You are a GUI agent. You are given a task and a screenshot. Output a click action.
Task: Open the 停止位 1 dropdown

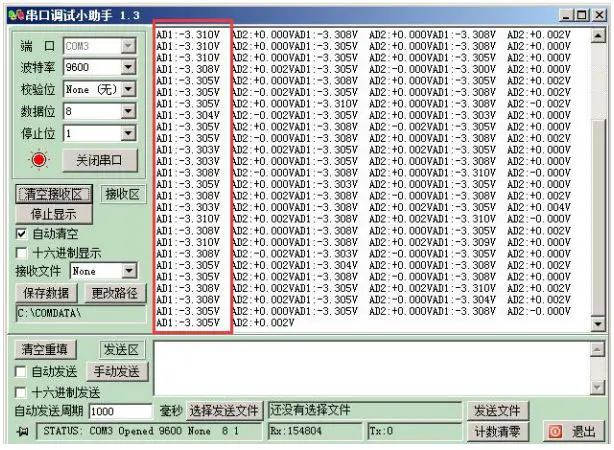(x=128, y=133)
